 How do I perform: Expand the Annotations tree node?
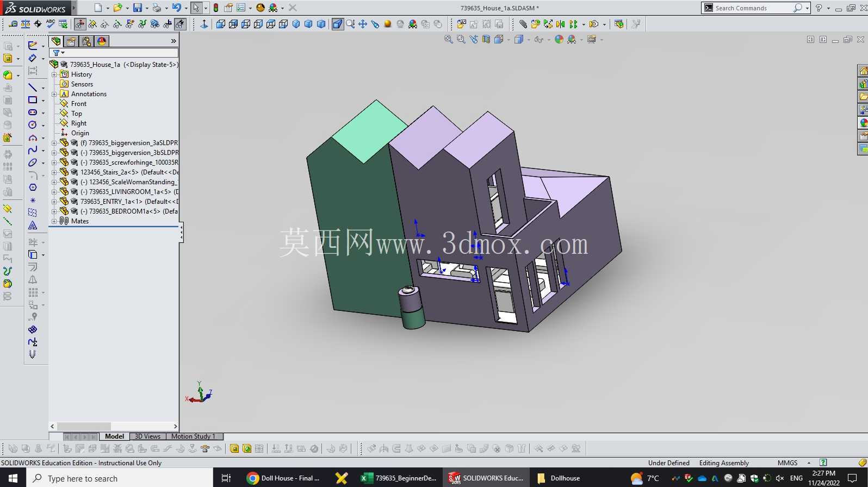(54, 94)
